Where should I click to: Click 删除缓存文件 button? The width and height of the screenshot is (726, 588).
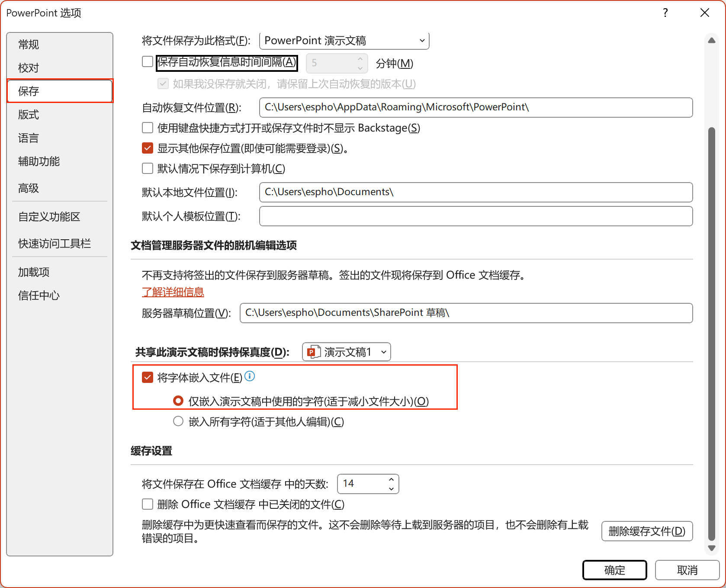[647, 531]
